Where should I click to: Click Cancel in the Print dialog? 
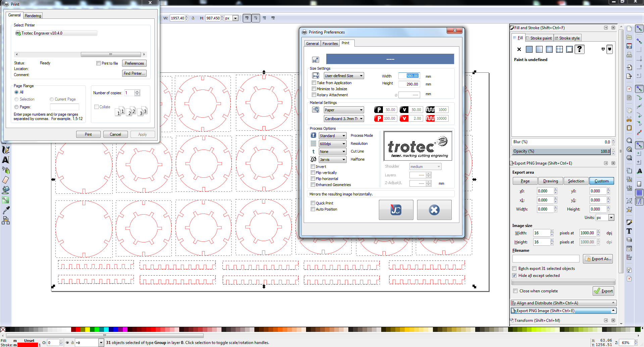point(115,134)
